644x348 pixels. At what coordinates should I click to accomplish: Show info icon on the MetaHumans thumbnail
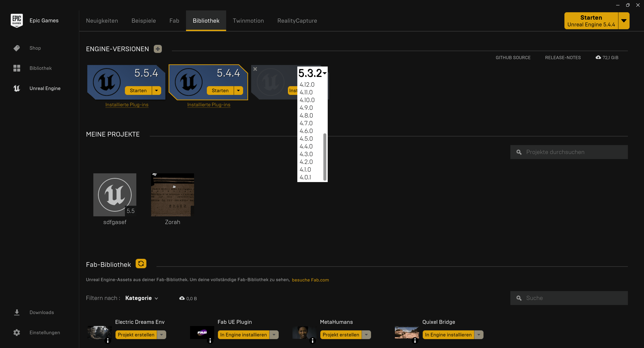tap(312, 340)
